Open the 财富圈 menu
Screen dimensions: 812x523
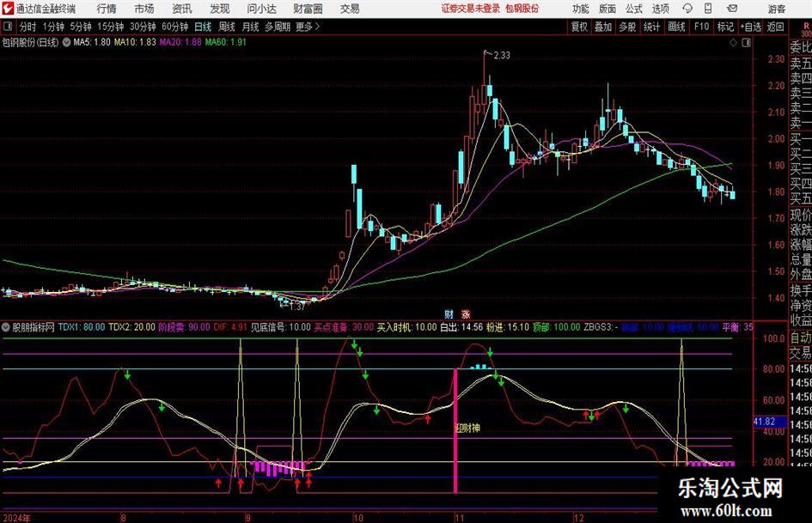tap(308, 9)
